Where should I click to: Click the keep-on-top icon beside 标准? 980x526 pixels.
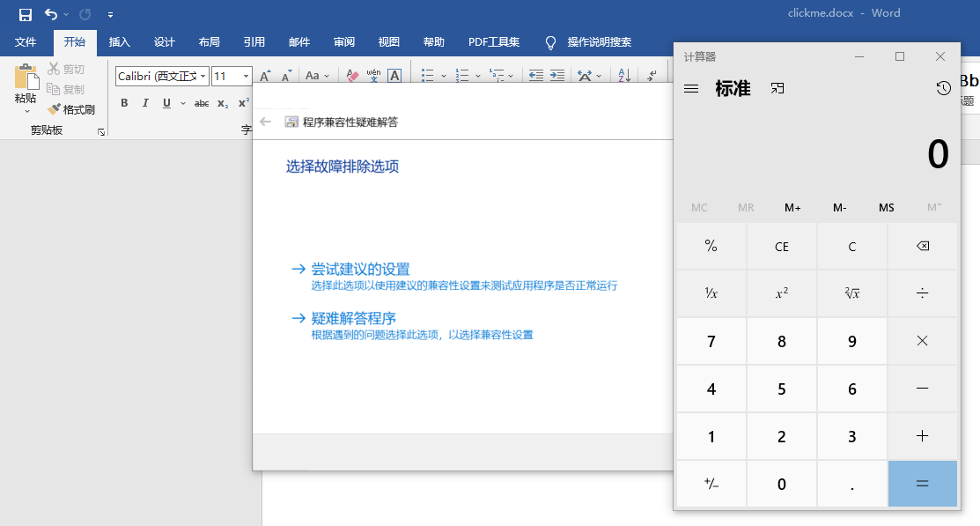tap(777, 88)
